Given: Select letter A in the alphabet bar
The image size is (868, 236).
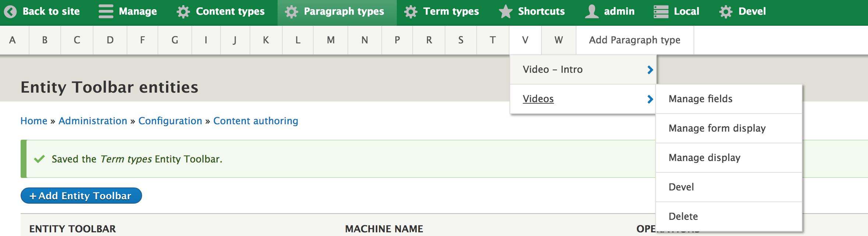Looking at the screenshot, I should point(14,40).
